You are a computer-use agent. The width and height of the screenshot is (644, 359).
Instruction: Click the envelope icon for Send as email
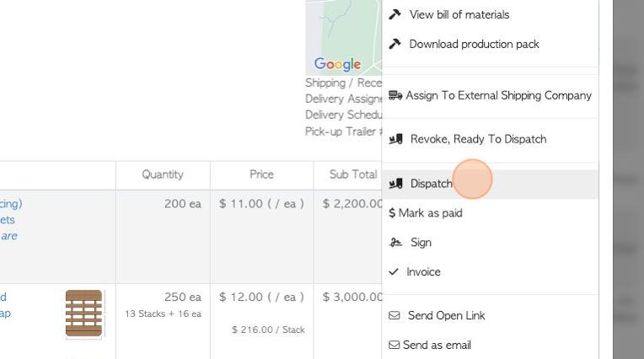click(394, 345)
